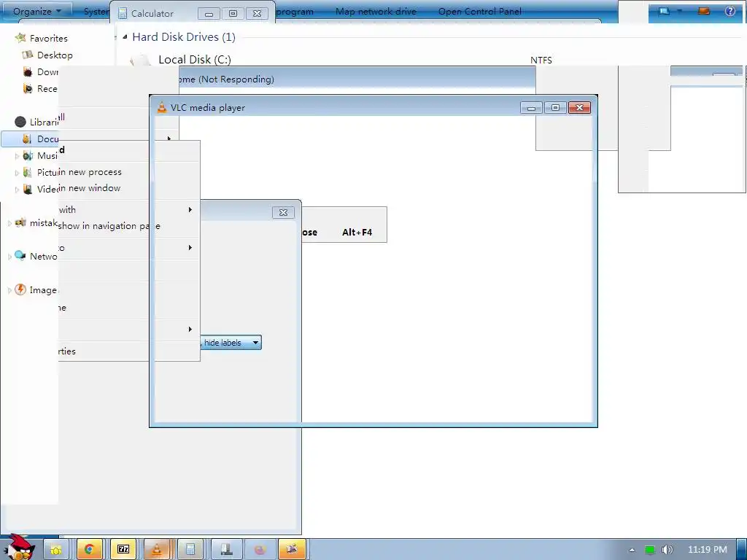The height and width of the screenshot is (560, 747).
Task: Click the Music library icon
Action: point(28,156)
